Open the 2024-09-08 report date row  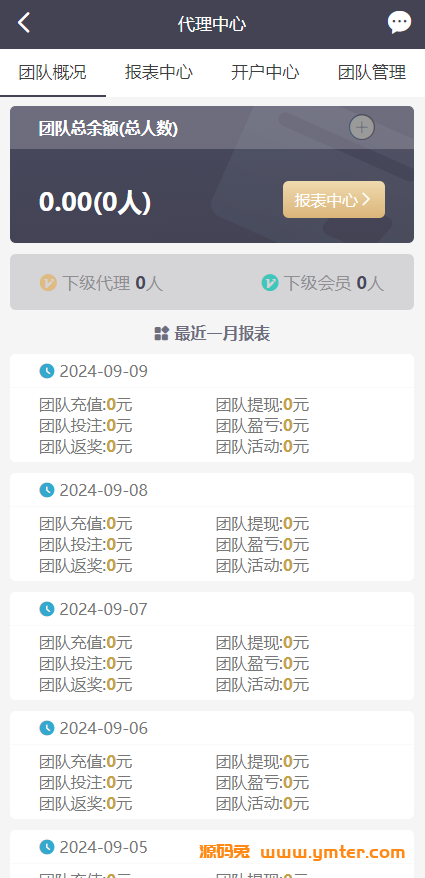[x=212, y=490]
